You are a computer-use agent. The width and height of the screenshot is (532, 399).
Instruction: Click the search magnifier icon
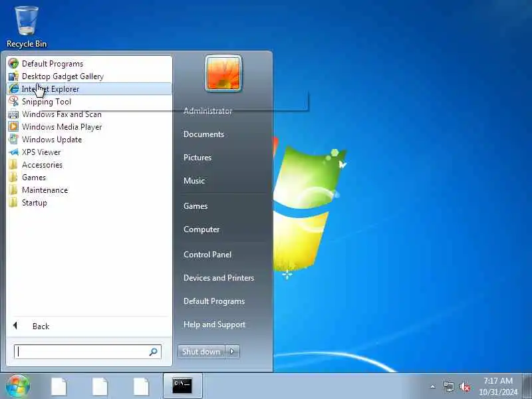(154, 352)
